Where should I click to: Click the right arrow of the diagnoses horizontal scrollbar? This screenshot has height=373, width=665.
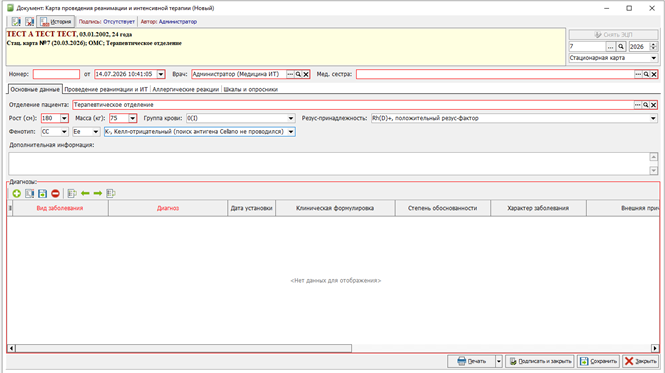(655, 348)
